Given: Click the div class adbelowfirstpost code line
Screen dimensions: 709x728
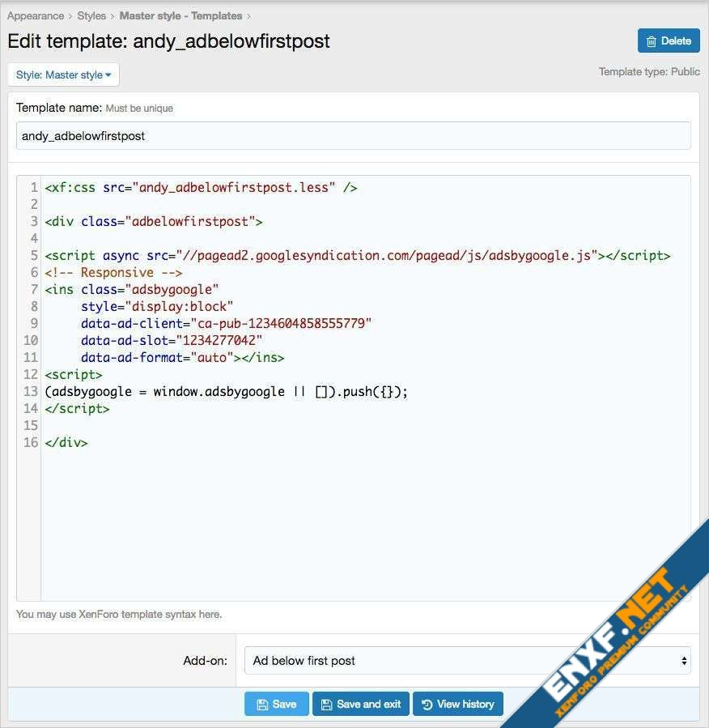Looking at the screenshot, I should pyautogui.click(x=154, y=222).
